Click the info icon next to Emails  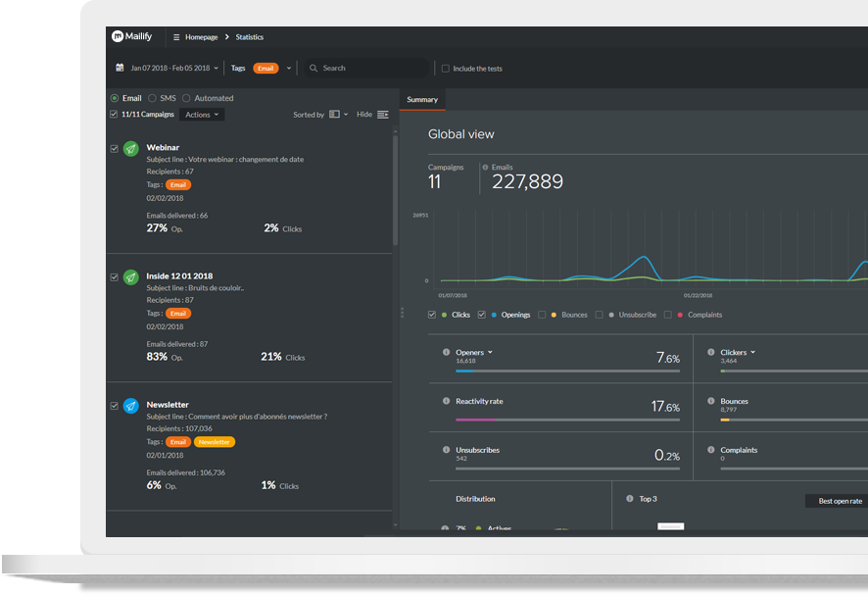coord(486,168)
